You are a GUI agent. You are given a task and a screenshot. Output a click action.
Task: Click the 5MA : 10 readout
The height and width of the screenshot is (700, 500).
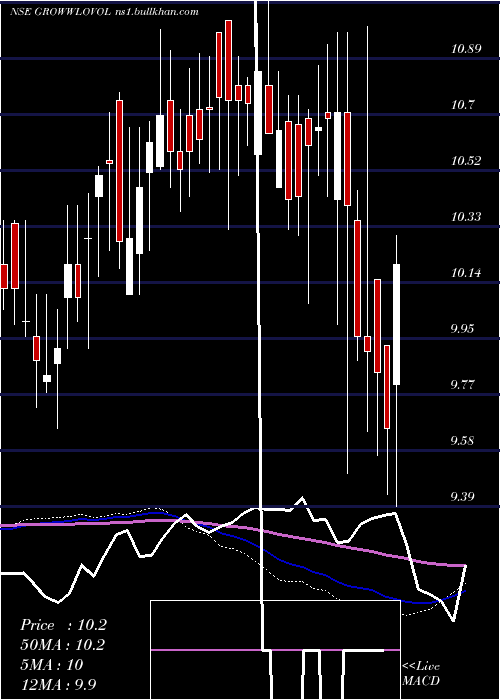tap(52, 664)
